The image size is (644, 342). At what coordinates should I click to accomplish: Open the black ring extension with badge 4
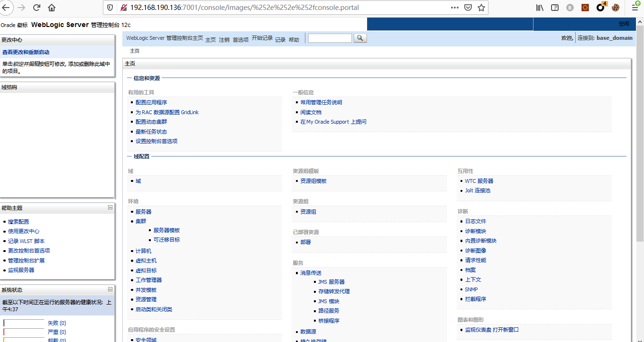click(x=601, y=7)
